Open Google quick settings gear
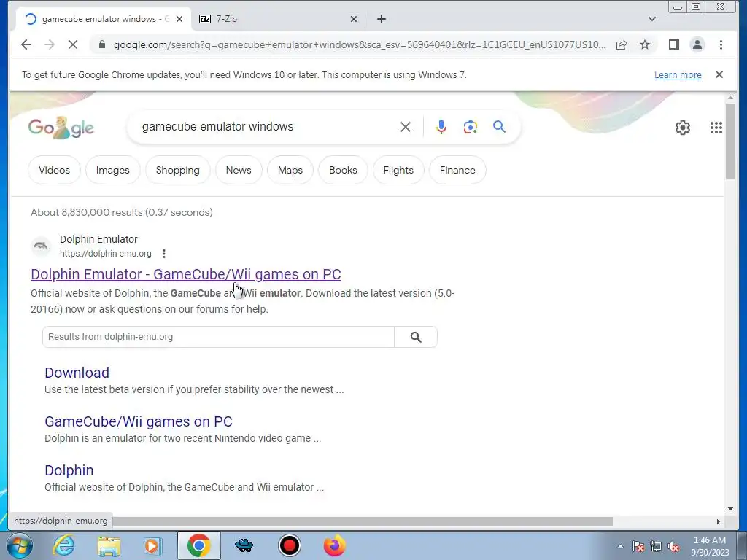The image size is (747, 560). 683,127
